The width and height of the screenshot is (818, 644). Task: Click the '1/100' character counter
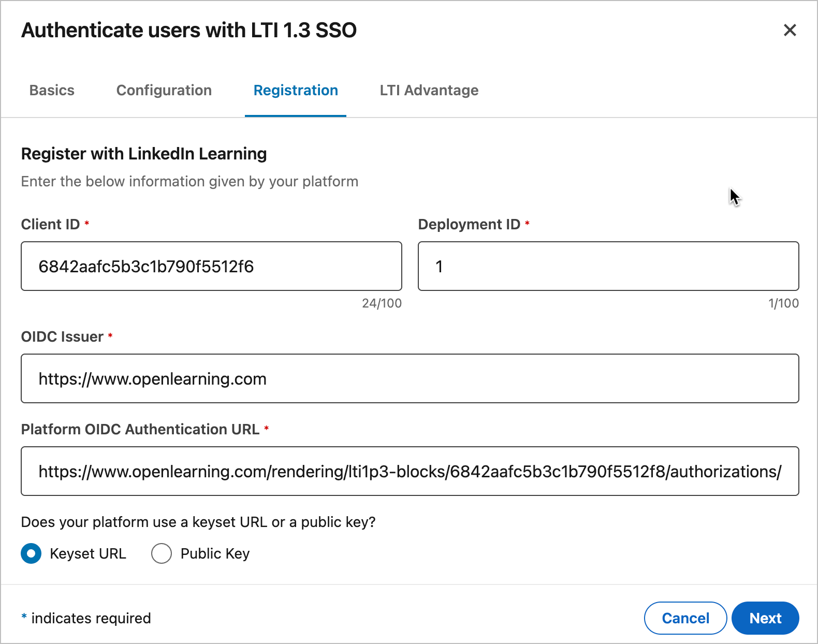tap(783, 303)
